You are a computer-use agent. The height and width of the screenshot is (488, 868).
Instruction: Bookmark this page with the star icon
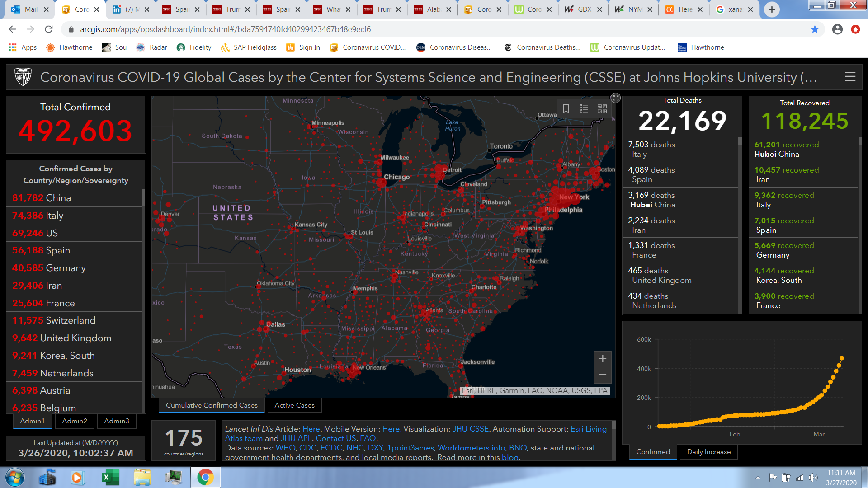point(815,29)
